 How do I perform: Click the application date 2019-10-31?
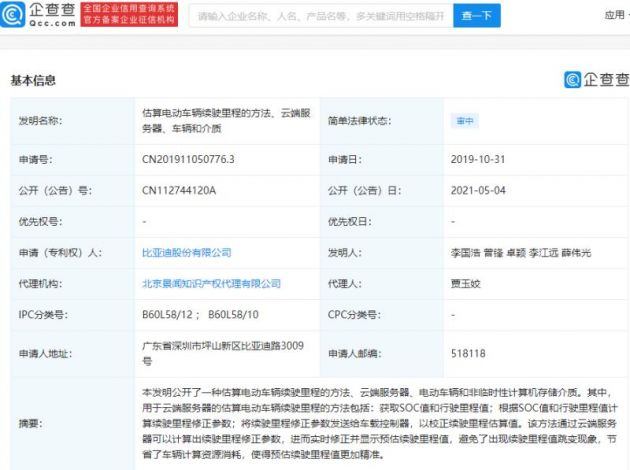point(478,159)
